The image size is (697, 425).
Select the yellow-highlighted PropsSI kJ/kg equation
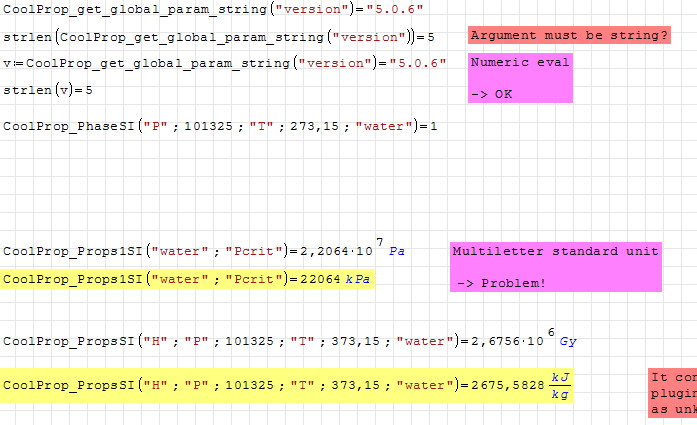(285, 384)
